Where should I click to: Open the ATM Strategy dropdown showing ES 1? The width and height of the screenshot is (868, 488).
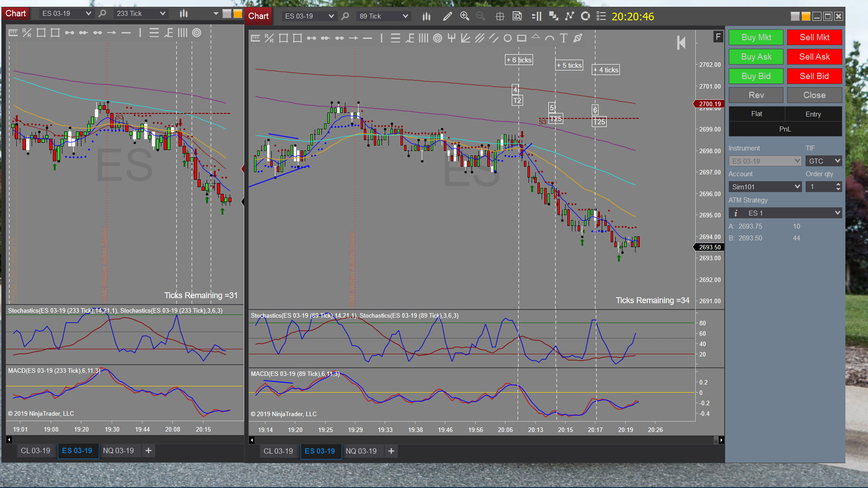785,213
